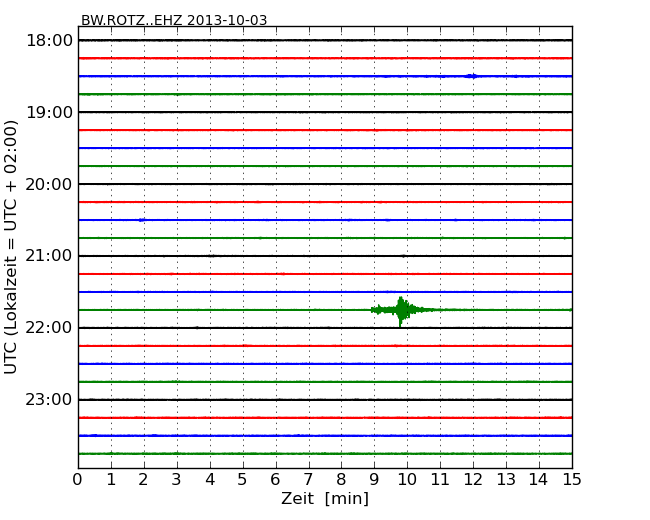Click x-axis tick label 1
This screenshot has width=650, height=520.
[x=111, y=480]
